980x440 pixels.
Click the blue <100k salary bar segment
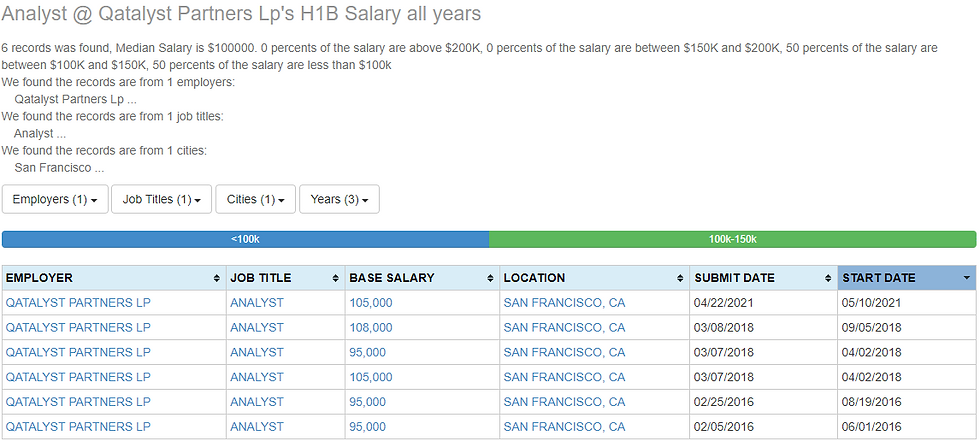246,239
